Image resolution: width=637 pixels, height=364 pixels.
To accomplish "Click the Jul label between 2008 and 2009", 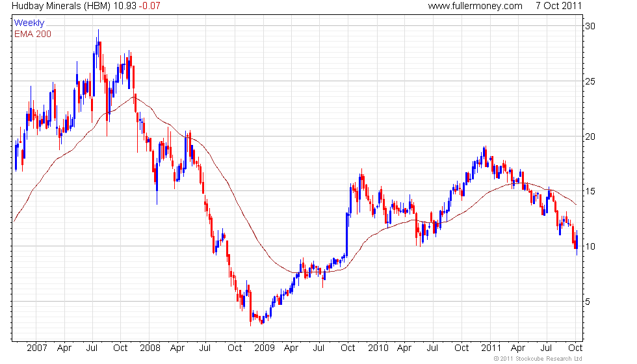I will (205, 348).
